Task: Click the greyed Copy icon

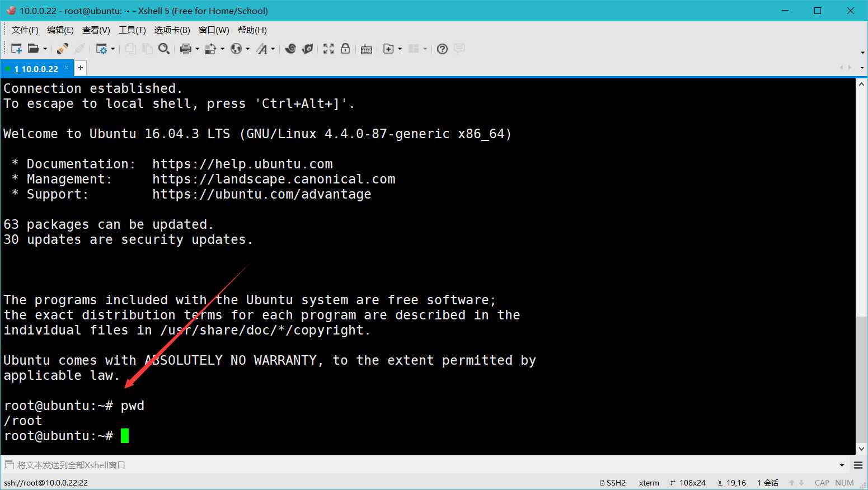Action: (130, 49)
